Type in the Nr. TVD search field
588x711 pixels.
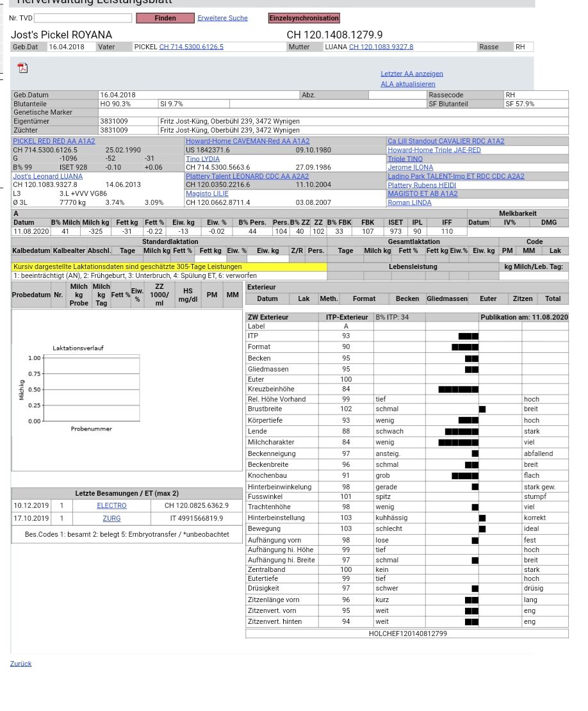[83, 18]
